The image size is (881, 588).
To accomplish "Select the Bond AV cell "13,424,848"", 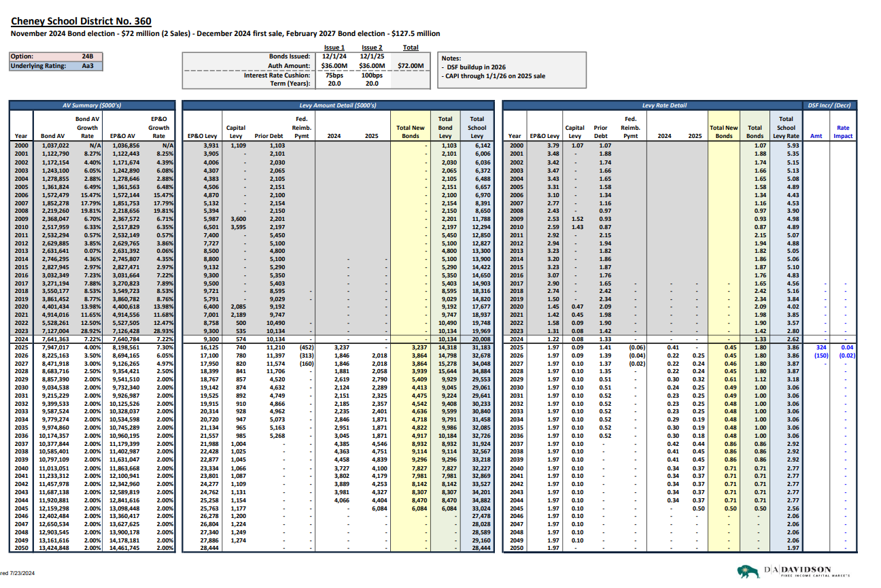I will pyautogui.click(x=53, y=547).
